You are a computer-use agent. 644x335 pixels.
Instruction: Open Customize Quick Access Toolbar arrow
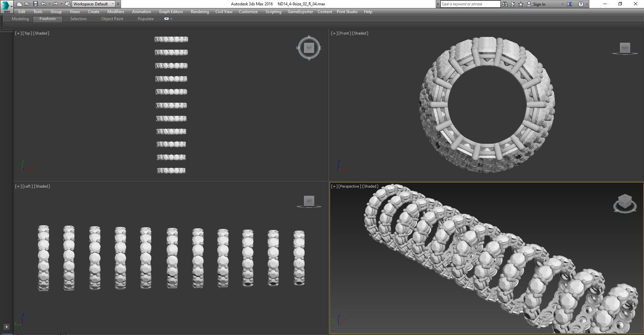click(x=118, y=4)
